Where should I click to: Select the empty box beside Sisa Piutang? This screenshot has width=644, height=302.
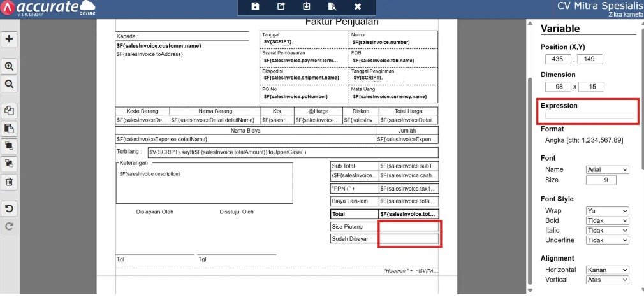pos(409,227)
